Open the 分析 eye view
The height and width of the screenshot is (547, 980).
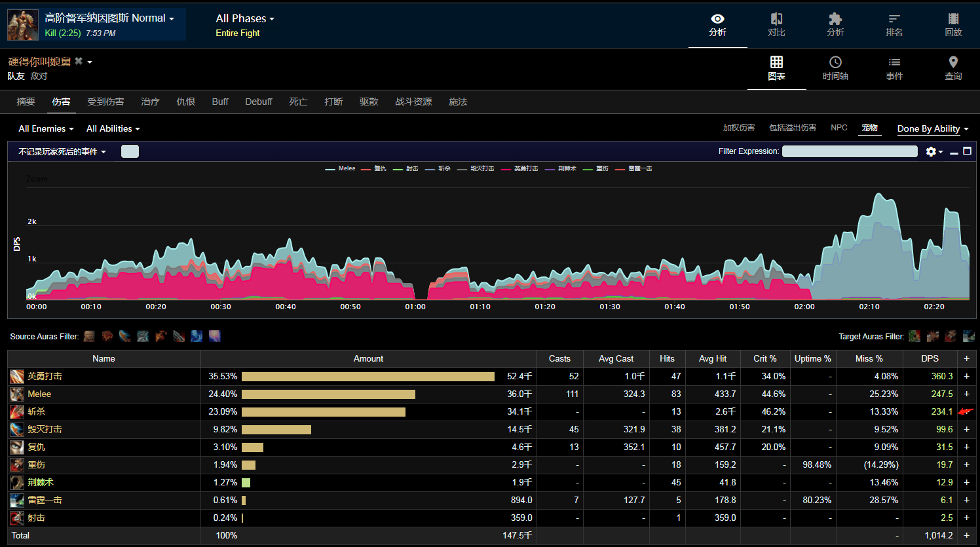coord(717,25)
